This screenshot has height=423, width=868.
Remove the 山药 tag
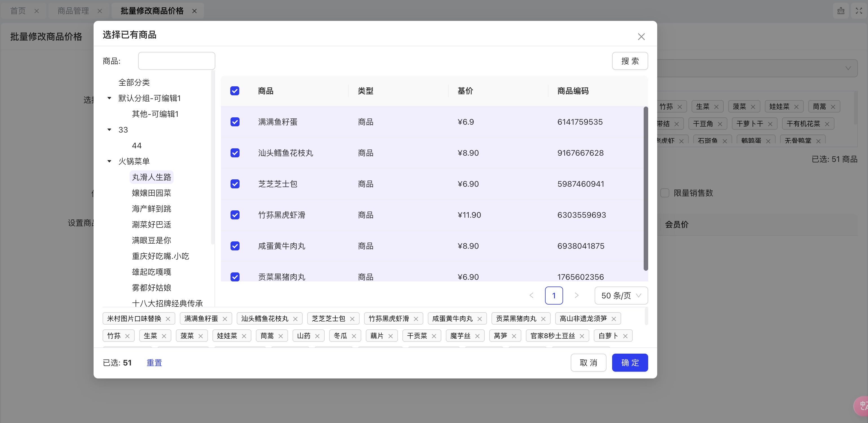(x=317, y=336)
